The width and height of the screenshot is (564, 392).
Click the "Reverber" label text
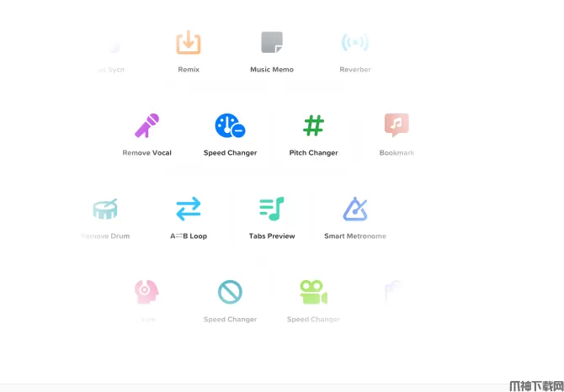point(355,69)
